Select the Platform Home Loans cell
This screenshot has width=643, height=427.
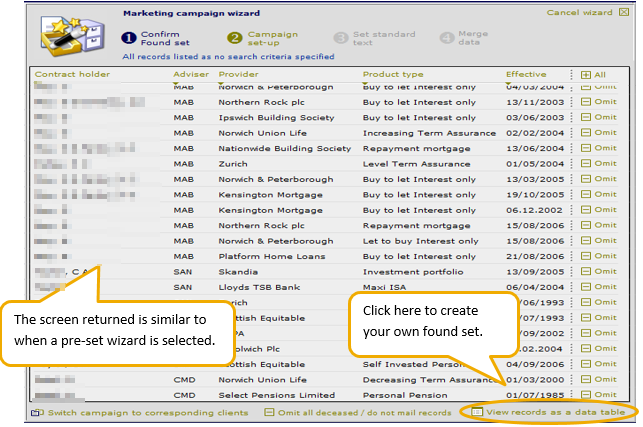(272, 256)
